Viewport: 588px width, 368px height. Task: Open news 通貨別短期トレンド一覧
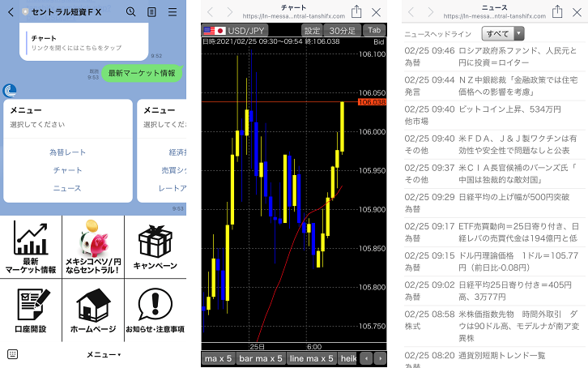(495, 358)
